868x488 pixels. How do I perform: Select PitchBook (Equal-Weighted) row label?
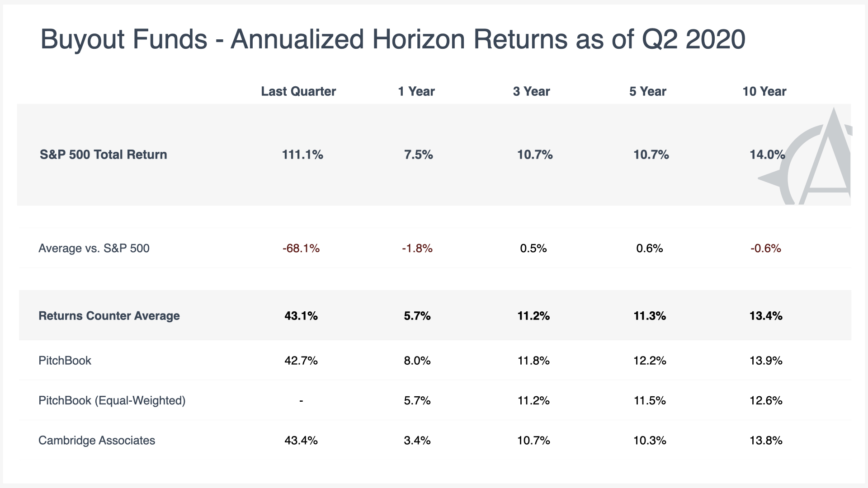click(x=112, y=400)
